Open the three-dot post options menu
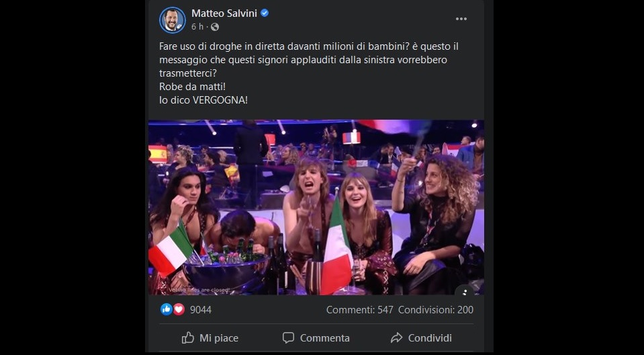Image resolution: width=644 pixels, height=355 pixels. click(461, 19)
